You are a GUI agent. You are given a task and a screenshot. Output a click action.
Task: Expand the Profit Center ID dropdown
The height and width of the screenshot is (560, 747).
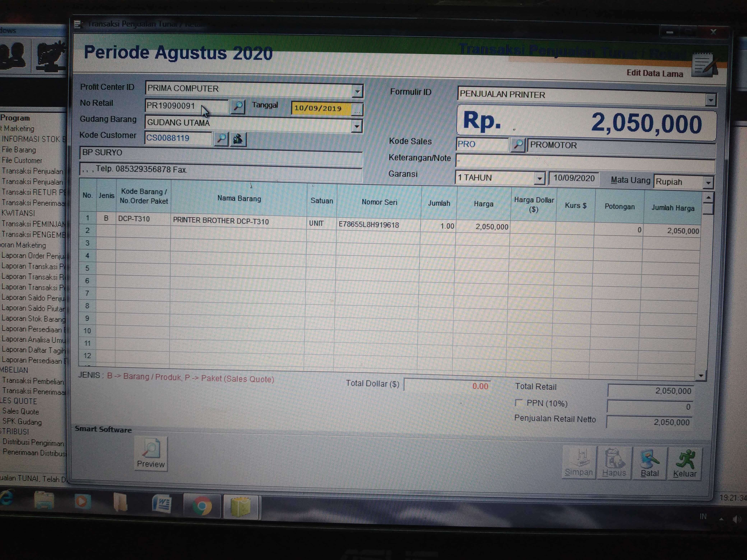[357, 91]
